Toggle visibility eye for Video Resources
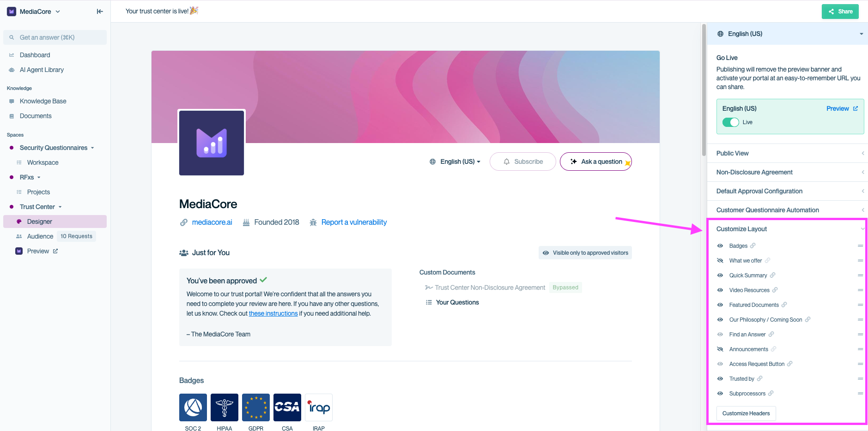This screenshot has width=868, height=431. tap(720, 290)
